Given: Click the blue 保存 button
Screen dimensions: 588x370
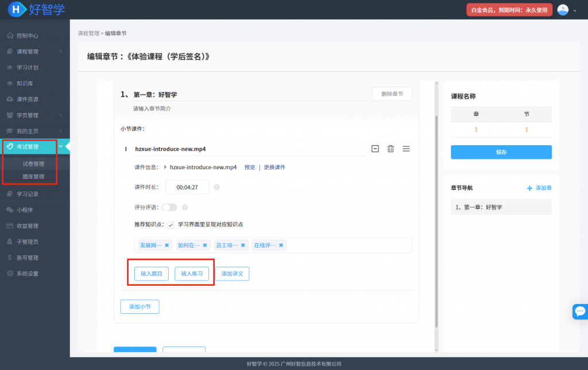Looking at the screenshot, I should coord(501,152).
